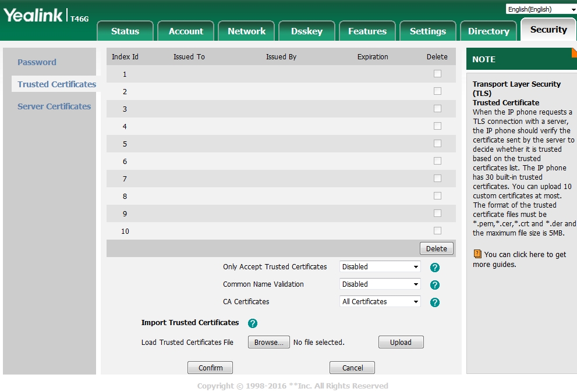Tick the delete checkbox for row 5

tap(437, 144)
